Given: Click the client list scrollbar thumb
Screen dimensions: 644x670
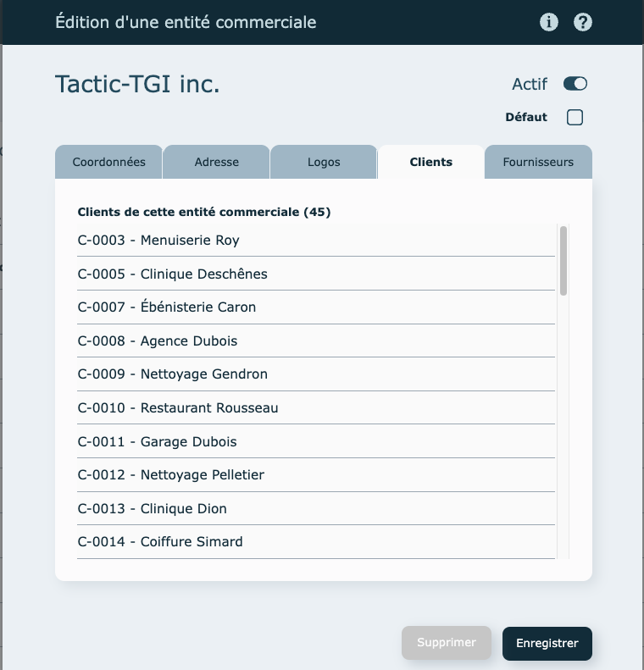Looking at the screenshot, I should pos(563,260).
